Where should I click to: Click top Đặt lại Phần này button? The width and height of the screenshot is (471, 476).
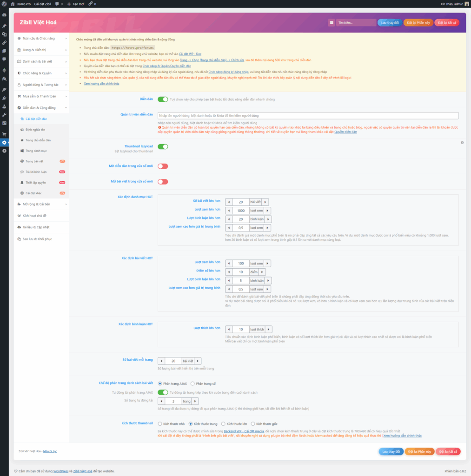pyautogui.click(x=418, y=22)
